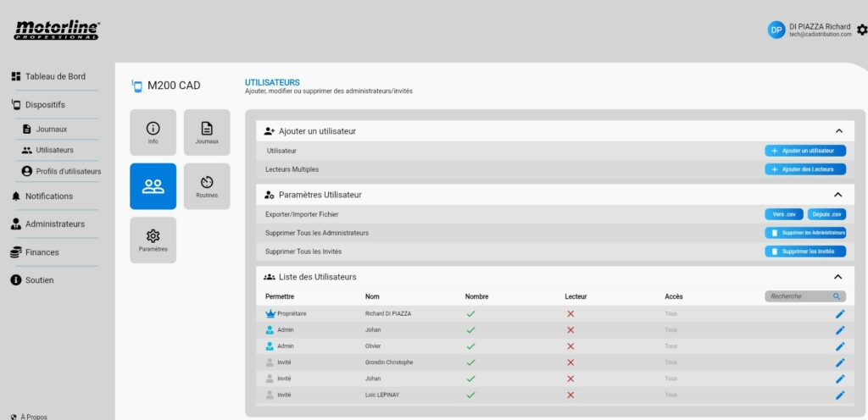
Task: Click the Recherche search field
Action: tap(799, 296)
